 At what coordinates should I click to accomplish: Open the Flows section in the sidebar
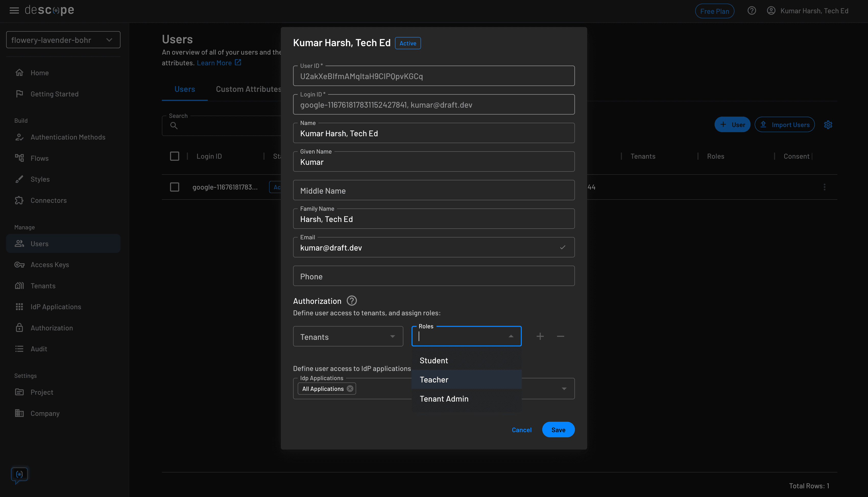click(40, 158)
